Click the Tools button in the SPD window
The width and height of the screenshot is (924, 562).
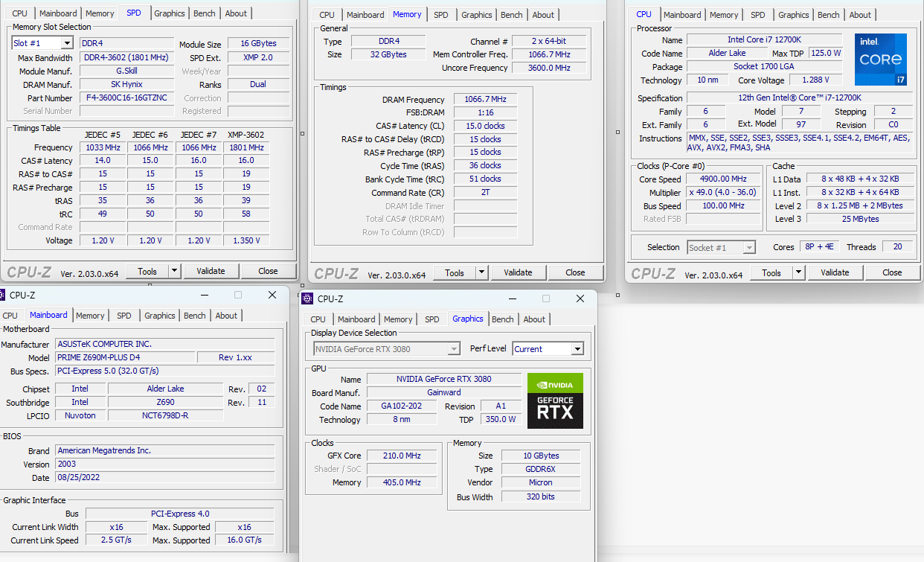pos(147,271)
